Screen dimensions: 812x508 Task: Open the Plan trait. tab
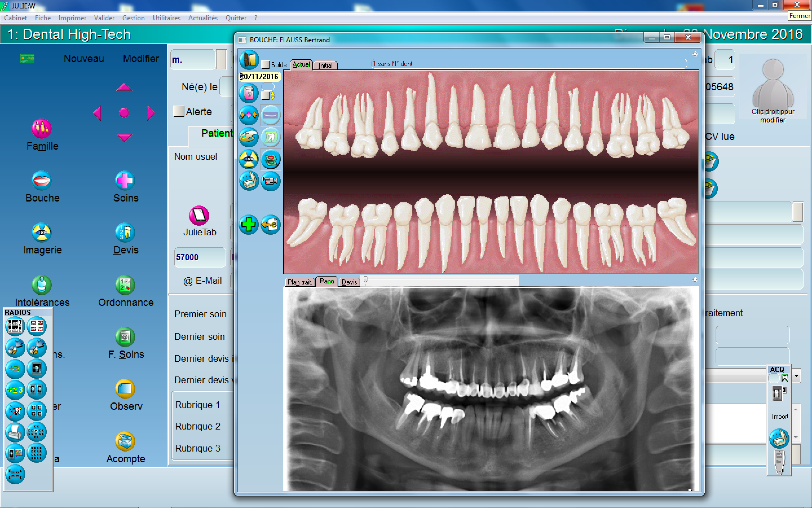(300, 282)
